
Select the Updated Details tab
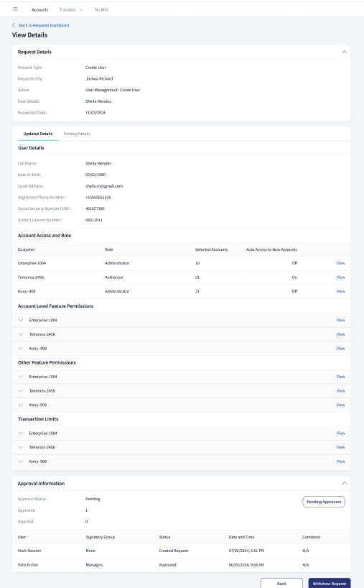38,134
